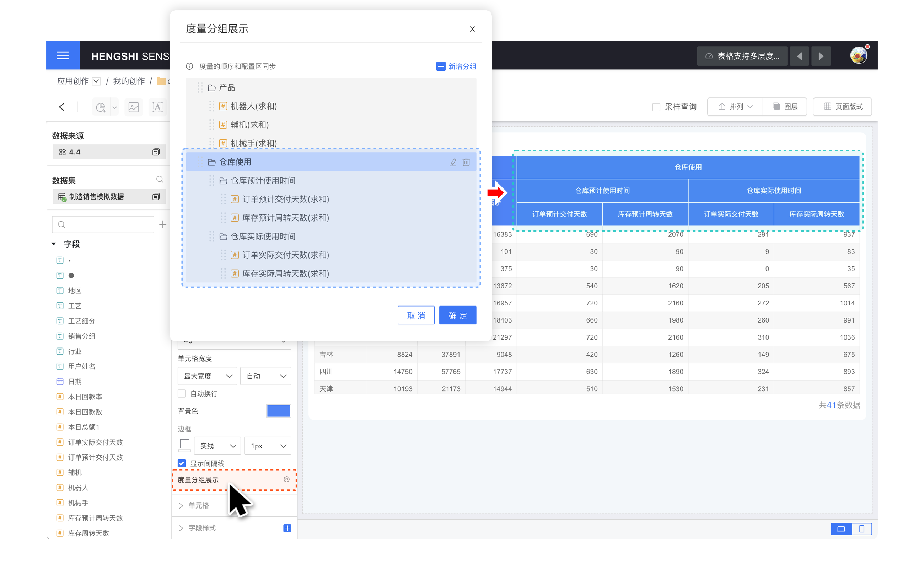Open the 度量分组展示 settings gear

point(286,479)
